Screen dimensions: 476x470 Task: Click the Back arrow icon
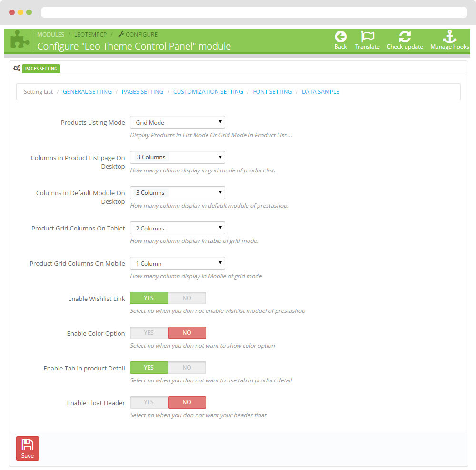[340, 37]
